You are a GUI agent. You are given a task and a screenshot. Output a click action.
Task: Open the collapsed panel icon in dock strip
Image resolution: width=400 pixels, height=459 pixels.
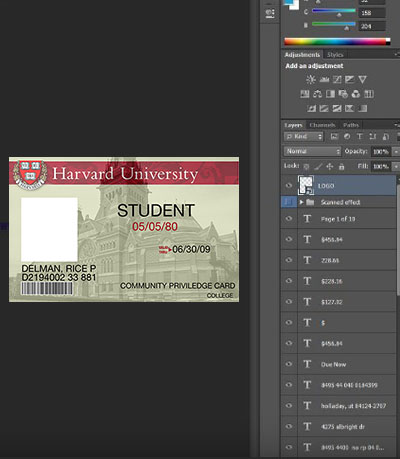click(x=270, y=13)
